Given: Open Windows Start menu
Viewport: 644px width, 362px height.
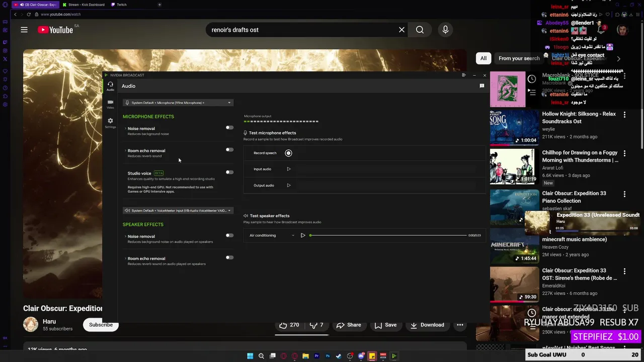Looking at the screenshot, I should (x=250, y=356).
